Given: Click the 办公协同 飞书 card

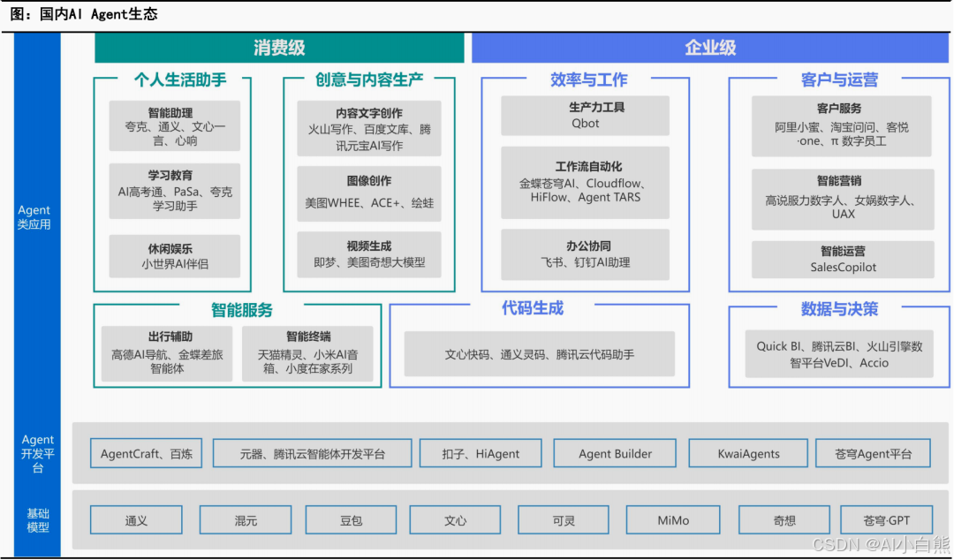Looking at the screenshot, I should pyautogui.click(x=586, y=254).
